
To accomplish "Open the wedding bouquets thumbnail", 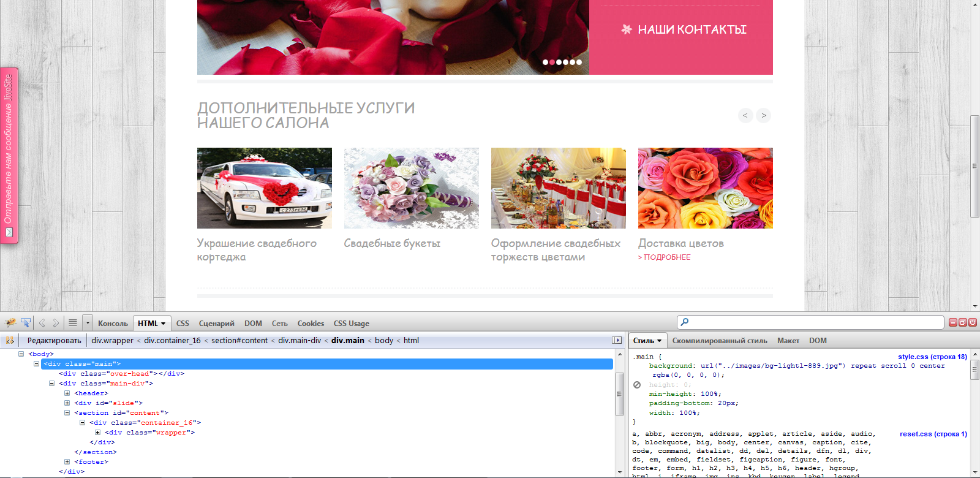I will pos(412,188).
